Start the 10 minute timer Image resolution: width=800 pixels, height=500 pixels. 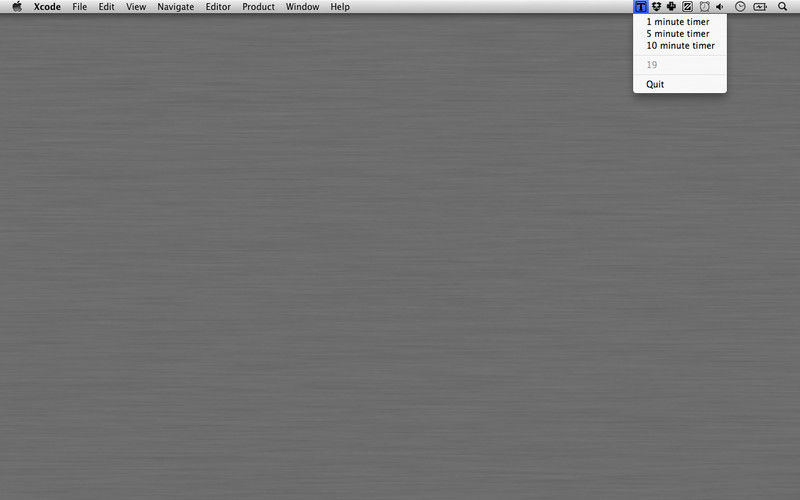coord(680,45)
